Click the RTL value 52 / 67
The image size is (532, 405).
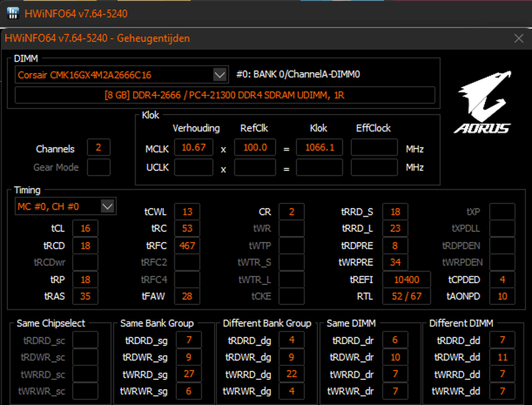[407, 296]
